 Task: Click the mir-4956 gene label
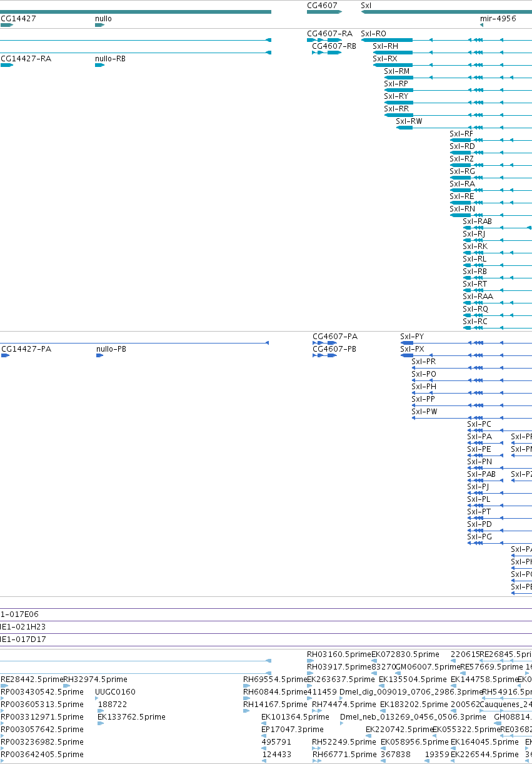coord(498,19)
